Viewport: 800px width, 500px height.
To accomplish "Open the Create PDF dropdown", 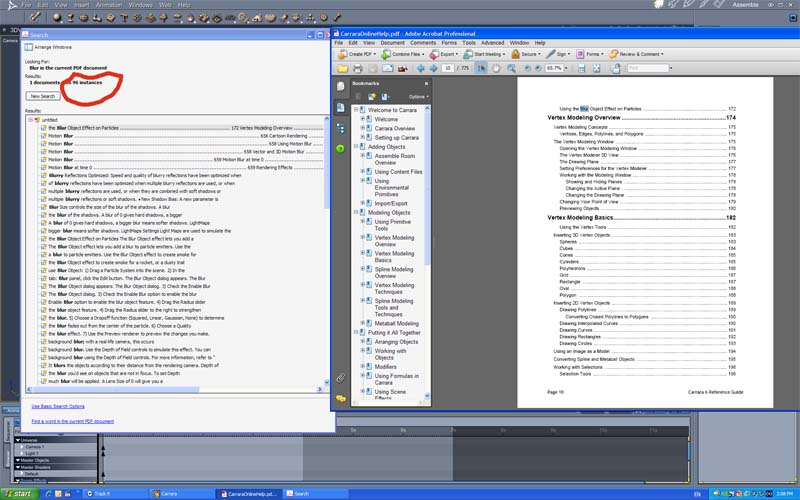I will point(357,54).
